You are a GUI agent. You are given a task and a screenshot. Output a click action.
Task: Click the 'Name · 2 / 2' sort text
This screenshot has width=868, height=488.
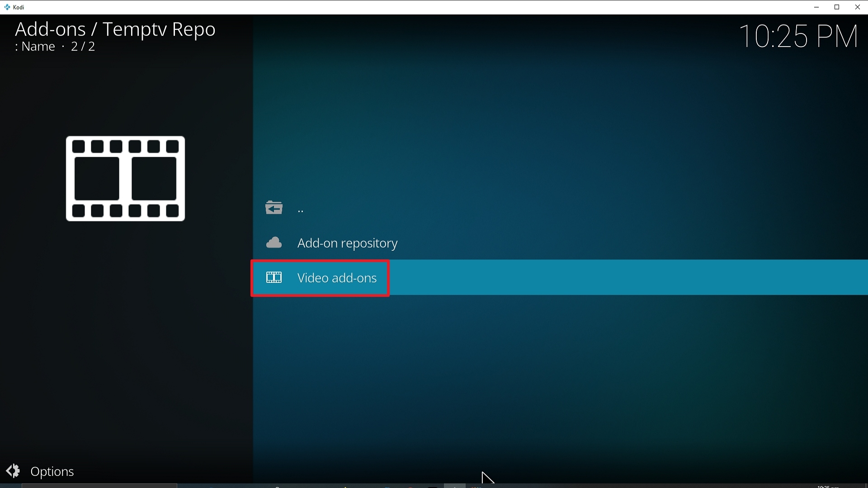click(55, 47)
